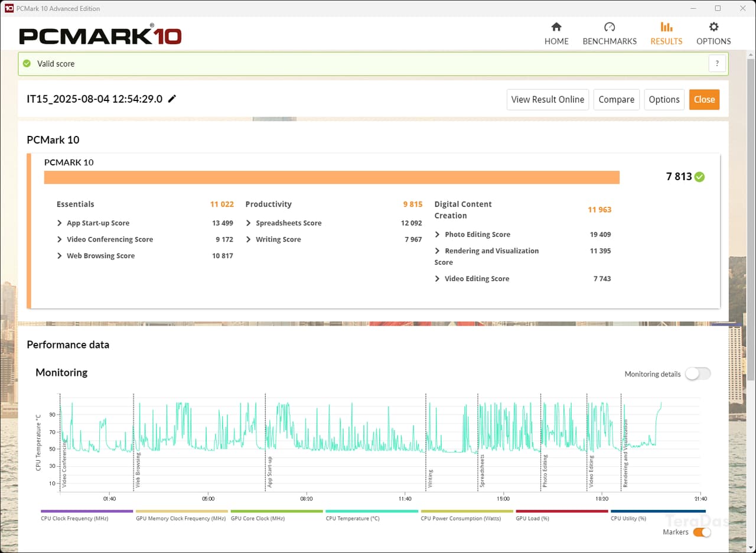Select the RESULTS tab
This screenshot has width=756, height=553.
666,34
